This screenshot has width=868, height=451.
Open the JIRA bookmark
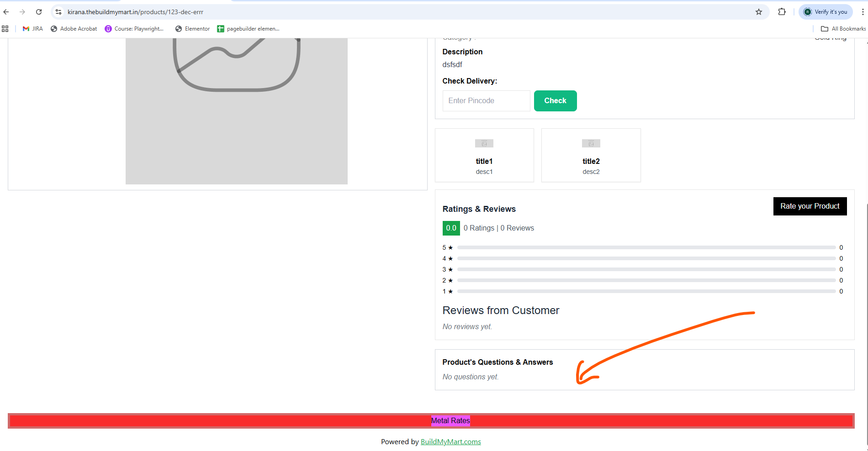(32, 29)
